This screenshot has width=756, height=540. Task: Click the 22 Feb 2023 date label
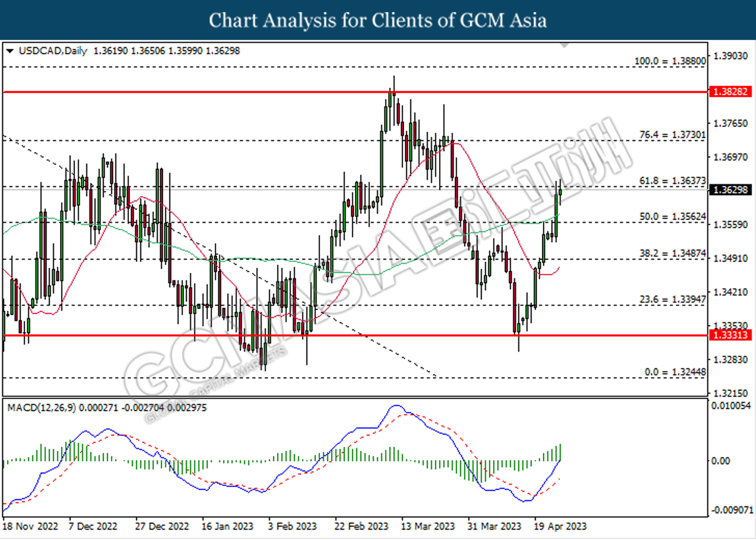(x=361, y=526)
